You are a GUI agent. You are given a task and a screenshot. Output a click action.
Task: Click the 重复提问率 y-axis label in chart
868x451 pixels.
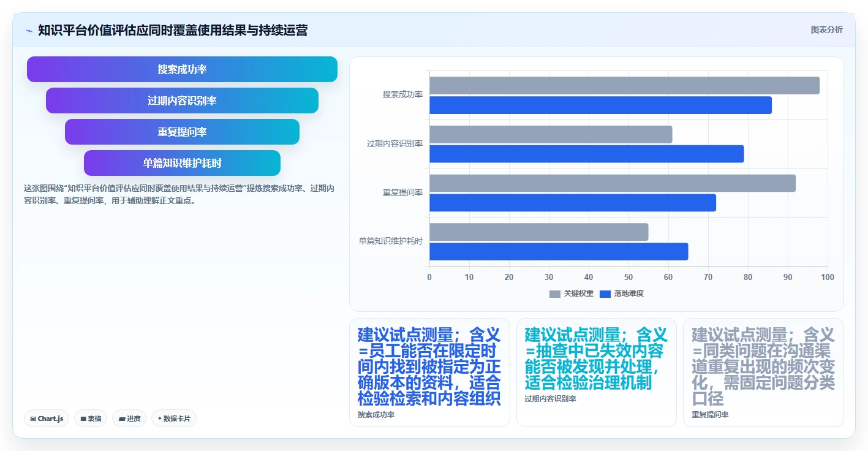tap(402, 192)
